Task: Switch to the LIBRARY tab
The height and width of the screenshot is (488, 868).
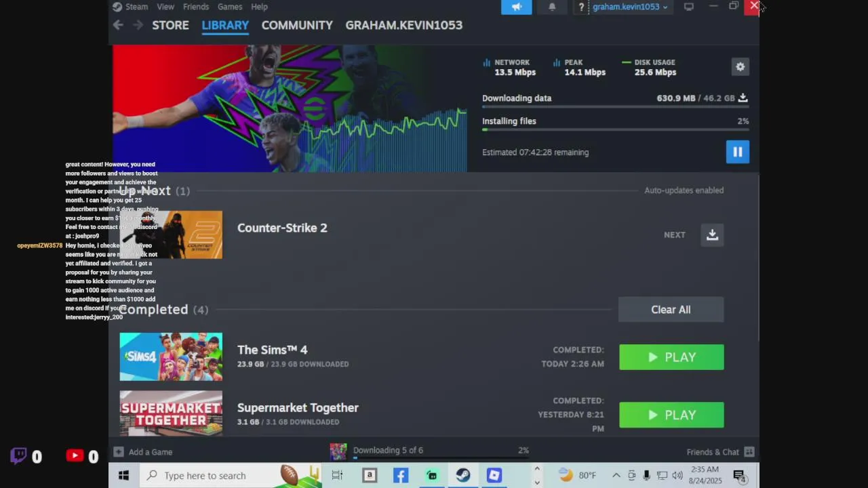Action: click(x=225, y=25)
